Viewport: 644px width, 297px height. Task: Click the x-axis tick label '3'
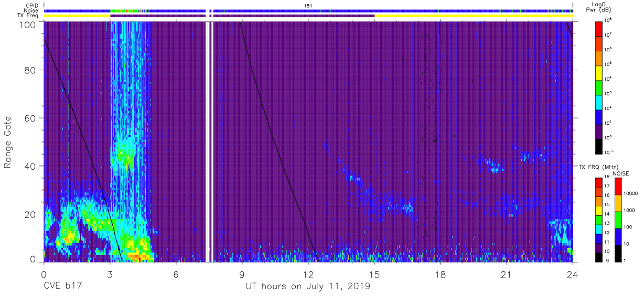110,274
